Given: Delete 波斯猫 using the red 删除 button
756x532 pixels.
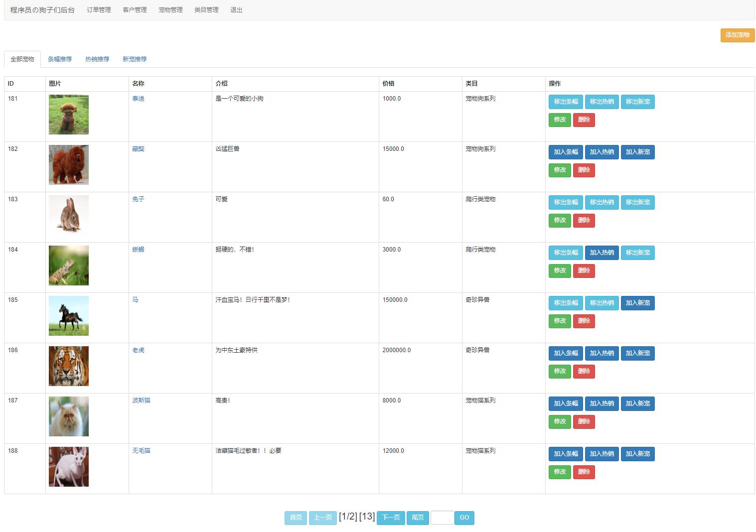Looking at the screenshot, I should (584, 421).
